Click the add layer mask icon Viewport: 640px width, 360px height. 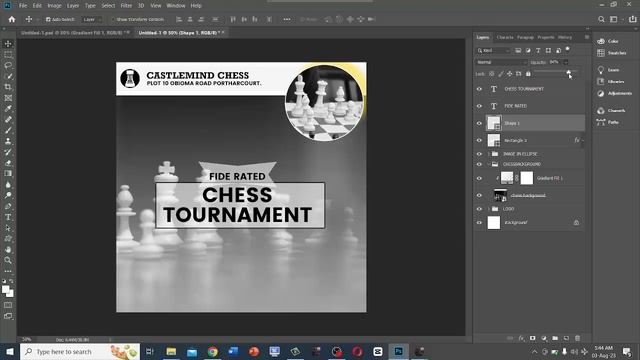tap(533, 338)
